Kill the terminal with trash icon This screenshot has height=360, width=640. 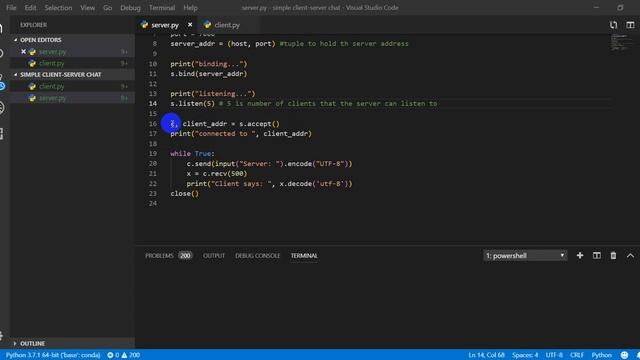pyautogui.click(x=613, y=256)
